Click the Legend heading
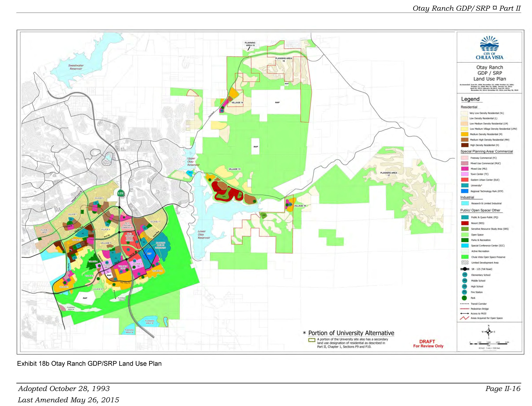This screenshot has height=406, width=532. 470,99
